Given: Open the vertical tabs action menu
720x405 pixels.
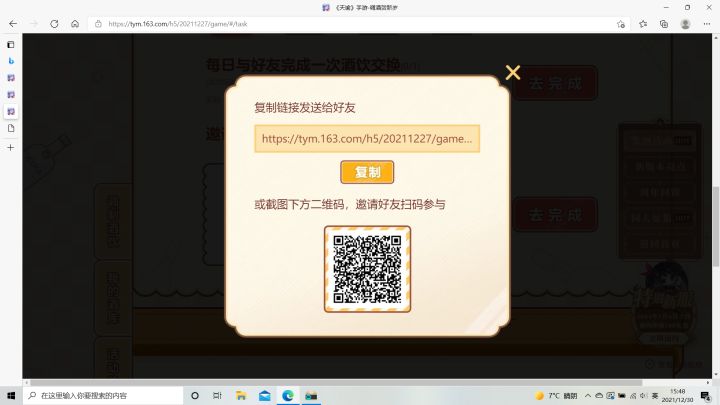Looking at the screenshot, I should click(x=11, y=45).
